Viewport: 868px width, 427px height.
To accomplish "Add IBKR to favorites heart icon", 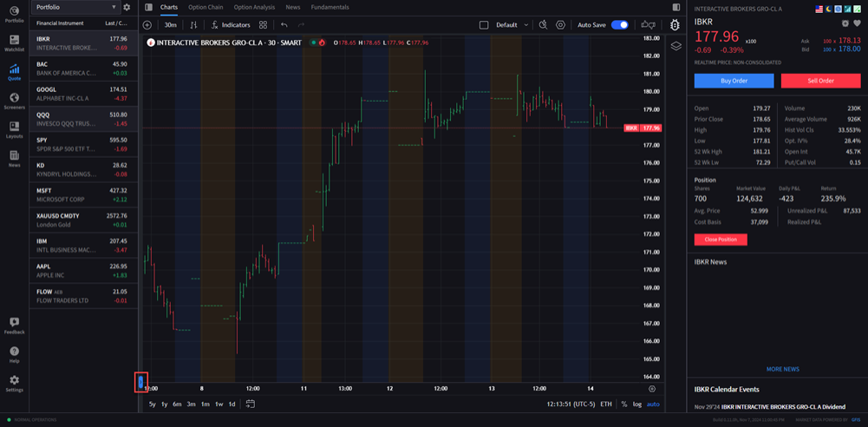I will tap(857, 23).
